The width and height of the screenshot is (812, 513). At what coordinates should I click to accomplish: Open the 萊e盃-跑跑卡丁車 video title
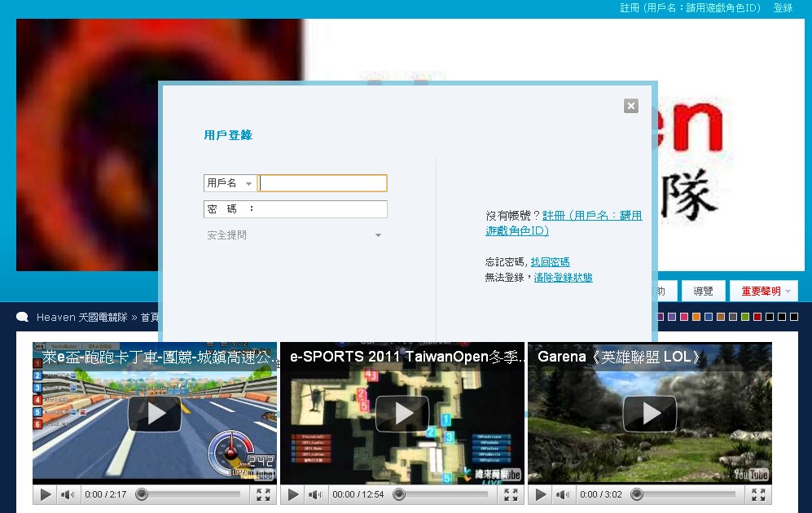pos(159,357)
